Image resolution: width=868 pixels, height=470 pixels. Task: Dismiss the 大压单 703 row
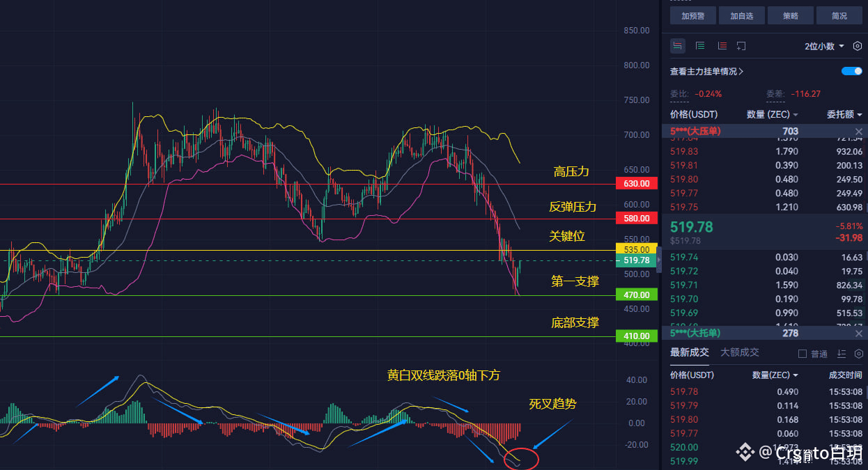click(x=858, y=132)
